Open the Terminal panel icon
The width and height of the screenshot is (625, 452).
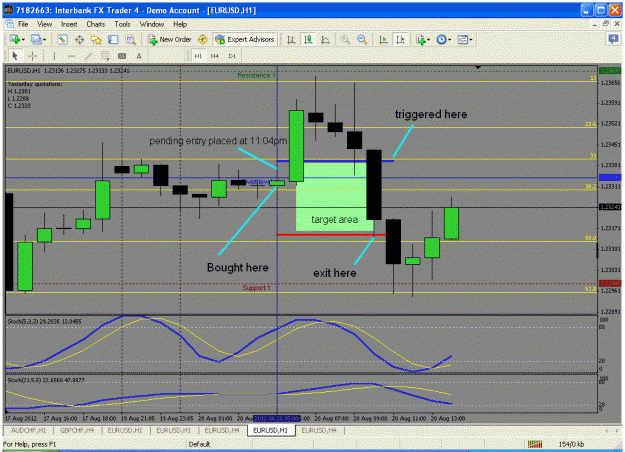coord(114,39)
